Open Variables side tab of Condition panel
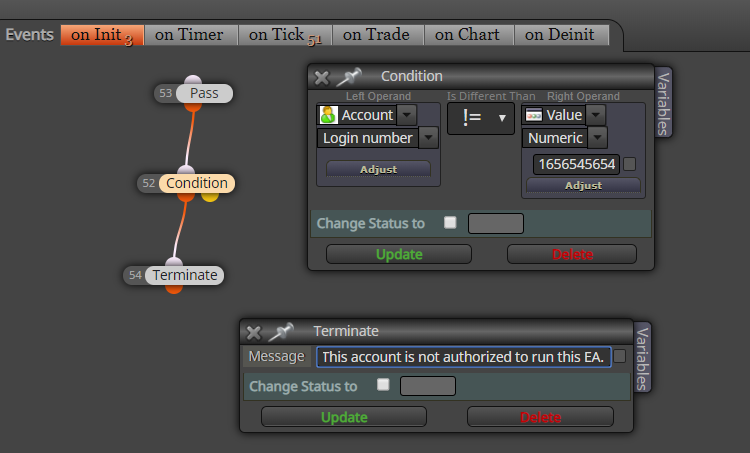This screenshot has width=750, height=453. [x=663, y=102]
